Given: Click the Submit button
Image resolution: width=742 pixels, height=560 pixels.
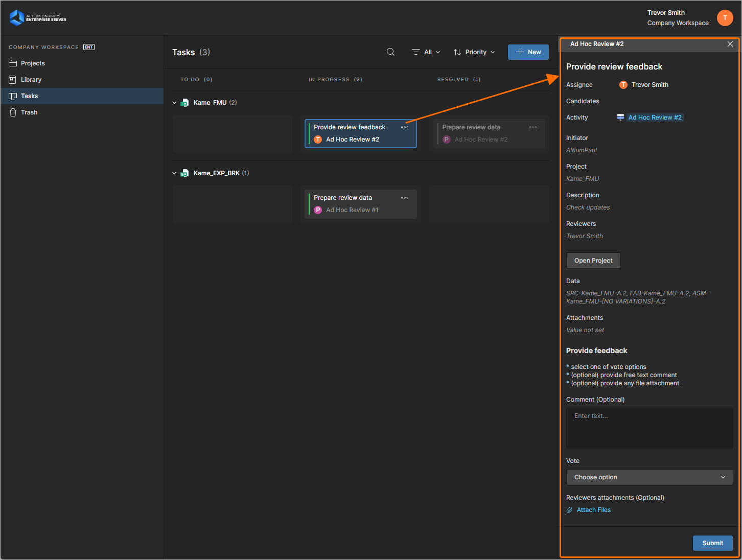Looking at the screenshot, I should [712, 543].
